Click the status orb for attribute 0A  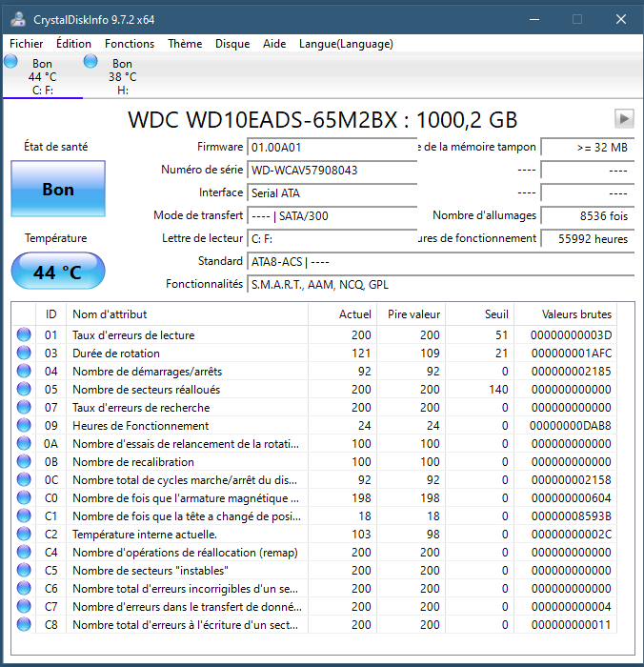click(x=24, y=443)
